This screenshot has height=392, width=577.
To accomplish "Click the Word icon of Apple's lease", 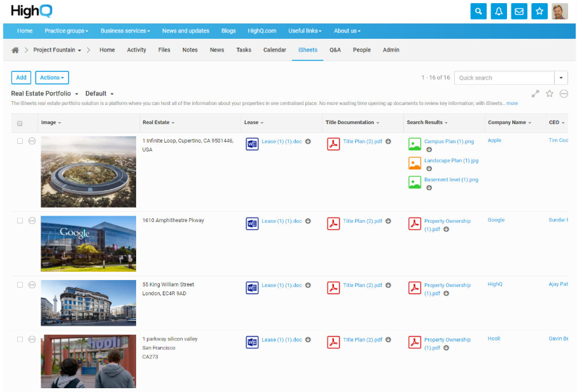I will 252,144.
